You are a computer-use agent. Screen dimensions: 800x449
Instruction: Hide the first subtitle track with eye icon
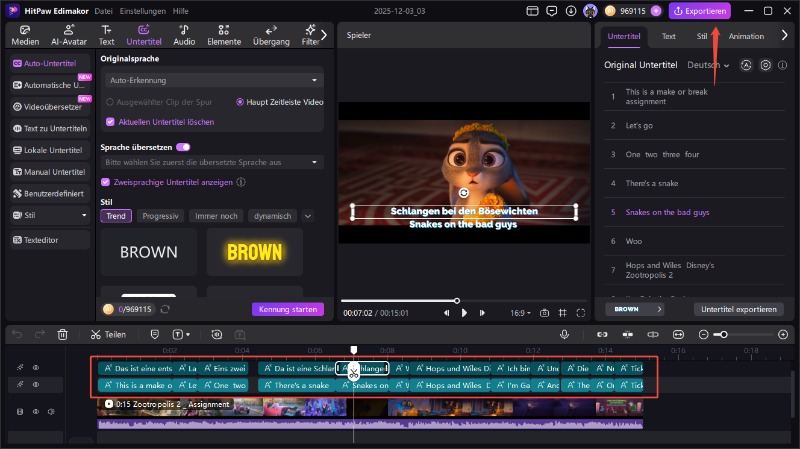(36, 367)
